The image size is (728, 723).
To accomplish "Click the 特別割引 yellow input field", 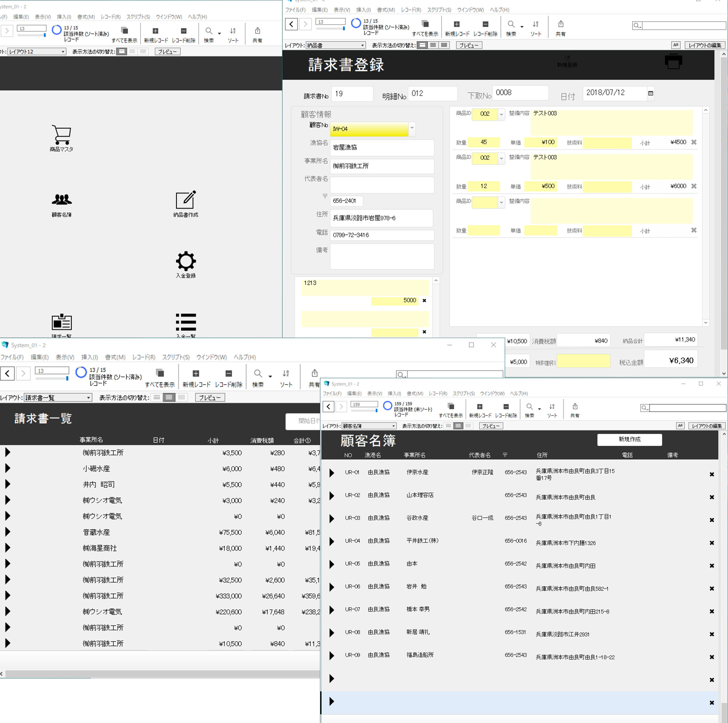I will coord(583,361).
